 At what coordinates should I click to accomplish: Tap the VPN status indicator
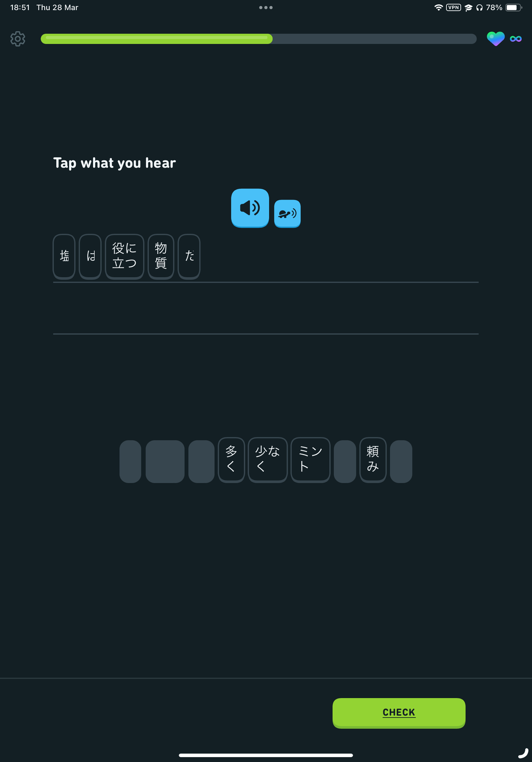click(454, 8)
